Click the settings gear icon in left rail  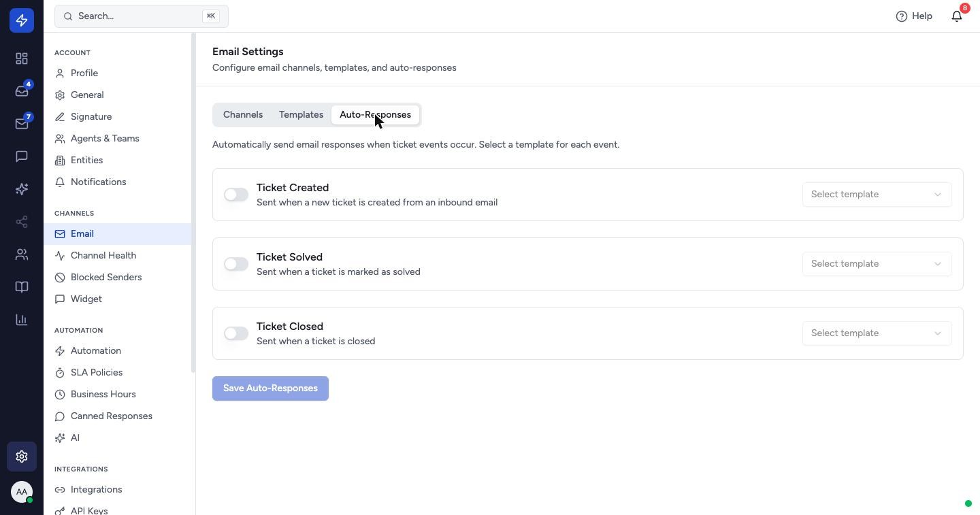click(22, 456)
